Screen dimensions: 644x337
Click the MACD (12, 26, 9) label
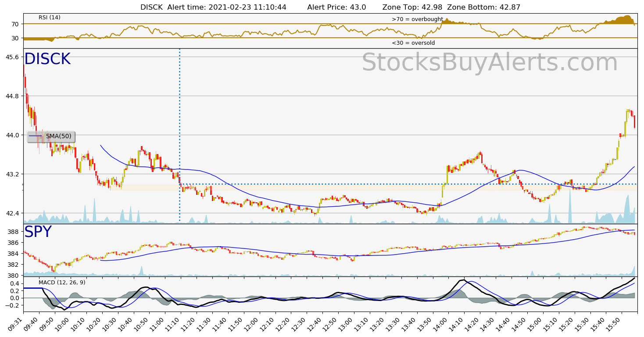[x=62, y=283]
